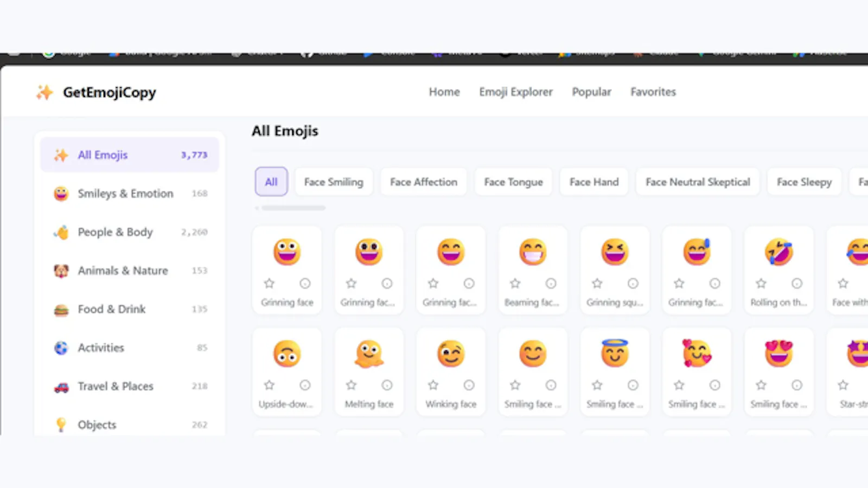Screen dimensions: 868x488
Task: Copy the halo Smiling face emoji image
Action: (x=615, y=353)
